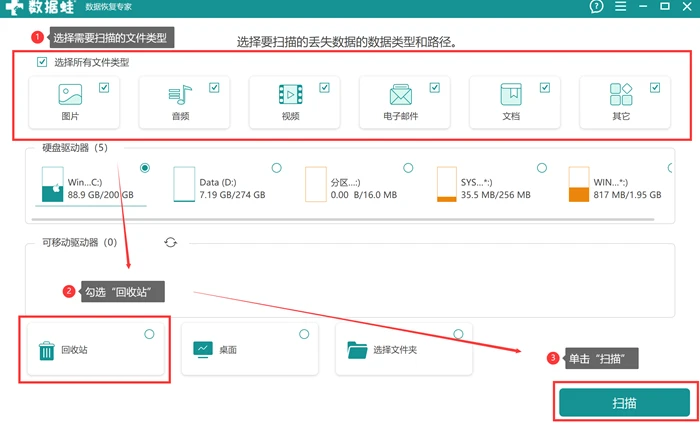This screenshot has width=700, height=423.
Task: Uncheck the 视频 file type checkbox
Action: pyautogui.click(x=324, y=87)
